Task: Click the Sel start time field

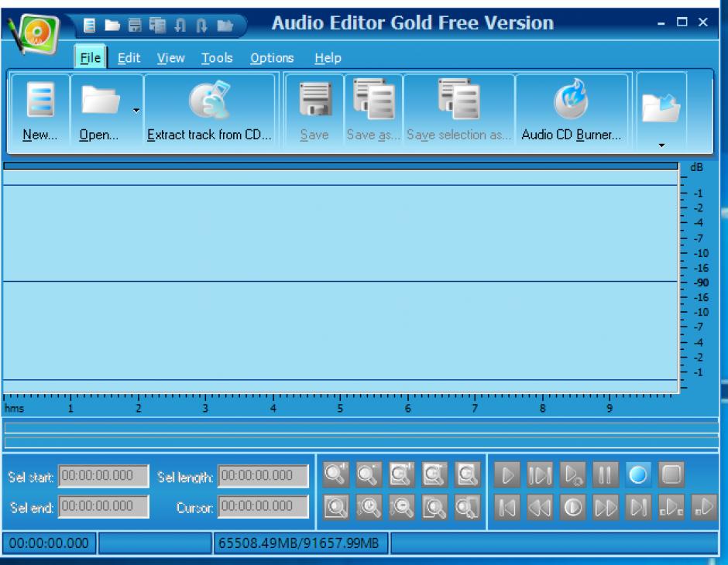Action: (x=104, y=476)
